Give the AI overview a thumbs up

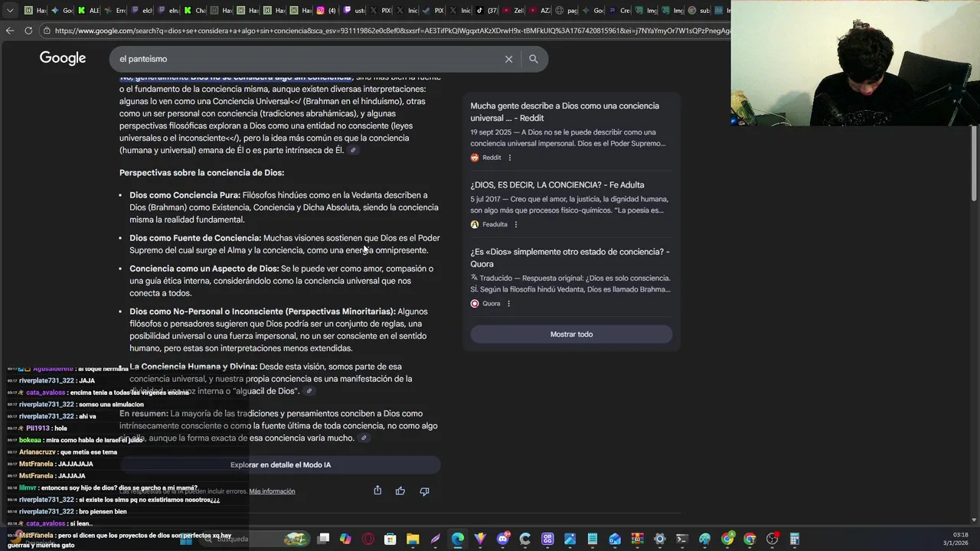click(400, 491)
